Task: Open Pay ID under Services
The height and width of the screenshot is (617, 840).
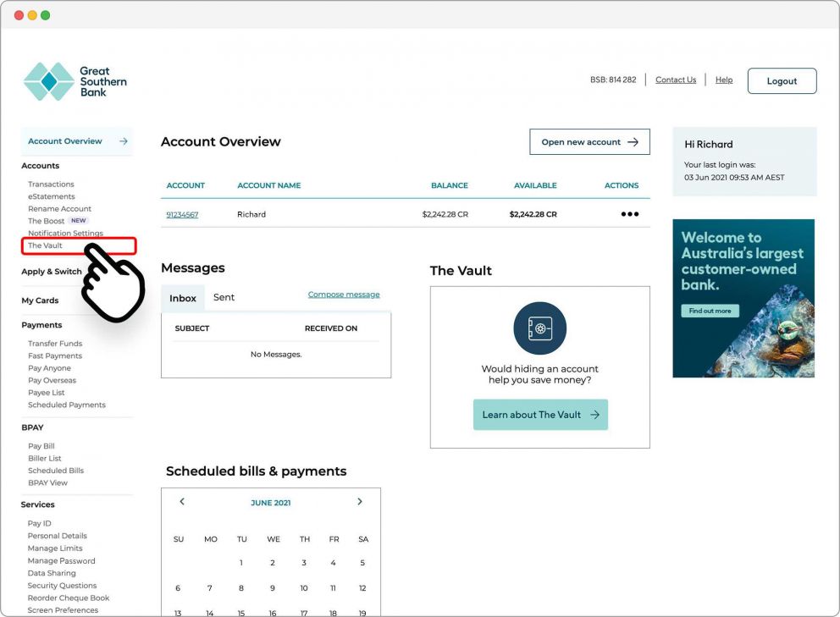Action: (x=39, y=524)
